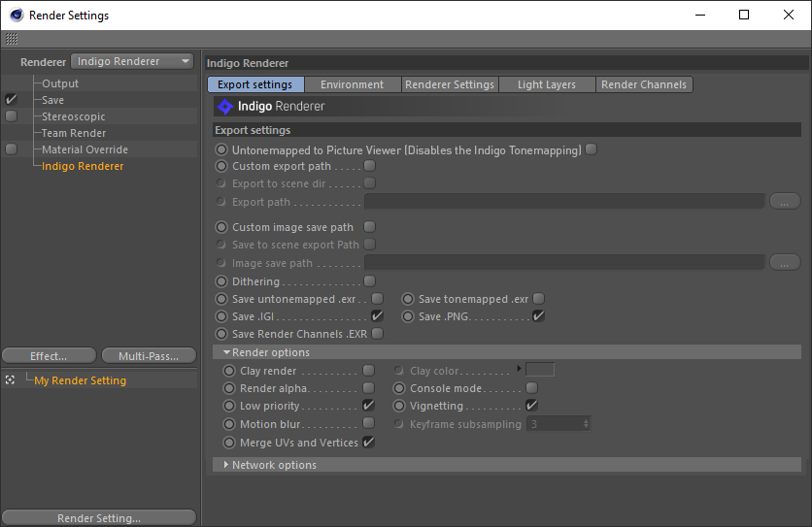This screenshot has width=812, height=527.
Task: Click the animation dot next to Dithering
Action: click(222, 281)
